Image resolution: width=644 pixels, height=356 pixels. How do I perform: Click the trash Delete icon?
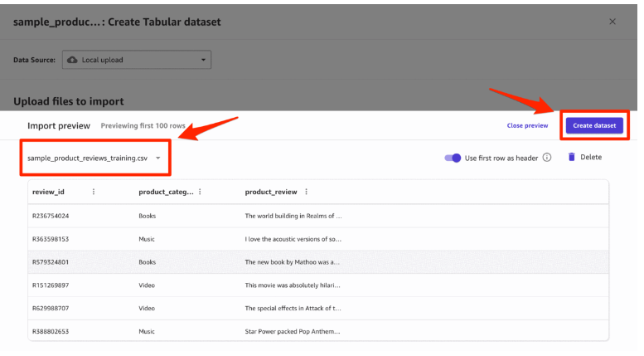pyautogui.click(x=571, y=157)
